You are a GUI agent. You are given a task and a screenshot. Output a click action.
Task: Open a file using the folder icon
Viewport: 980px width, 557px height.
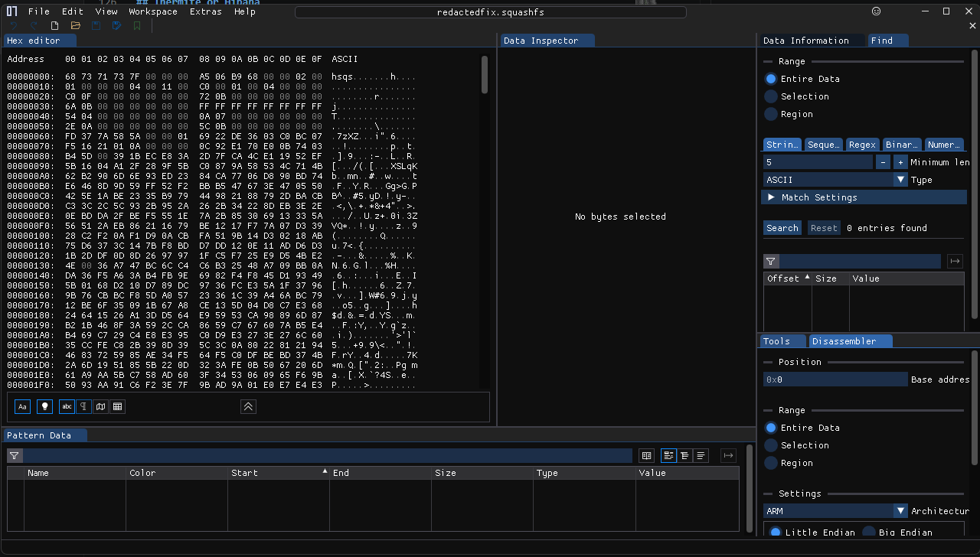[x=75, y=26]
